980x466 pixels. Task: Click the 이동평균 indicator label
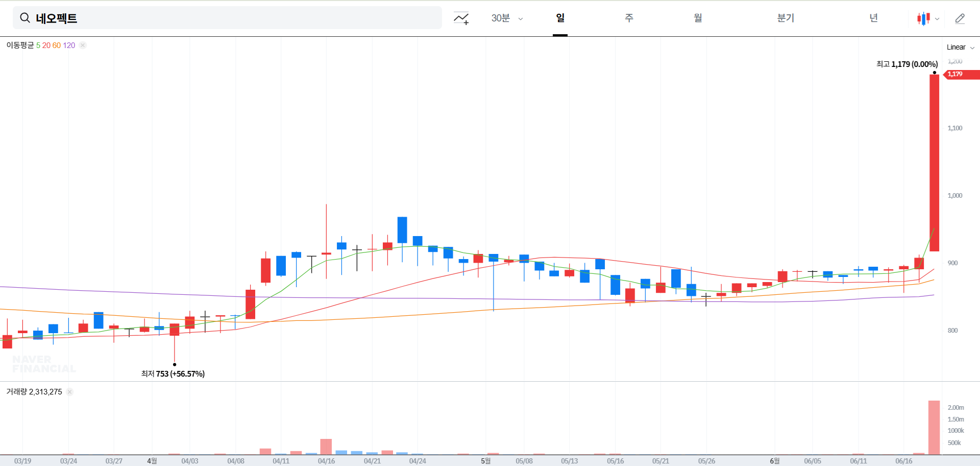tap(20, 45)
